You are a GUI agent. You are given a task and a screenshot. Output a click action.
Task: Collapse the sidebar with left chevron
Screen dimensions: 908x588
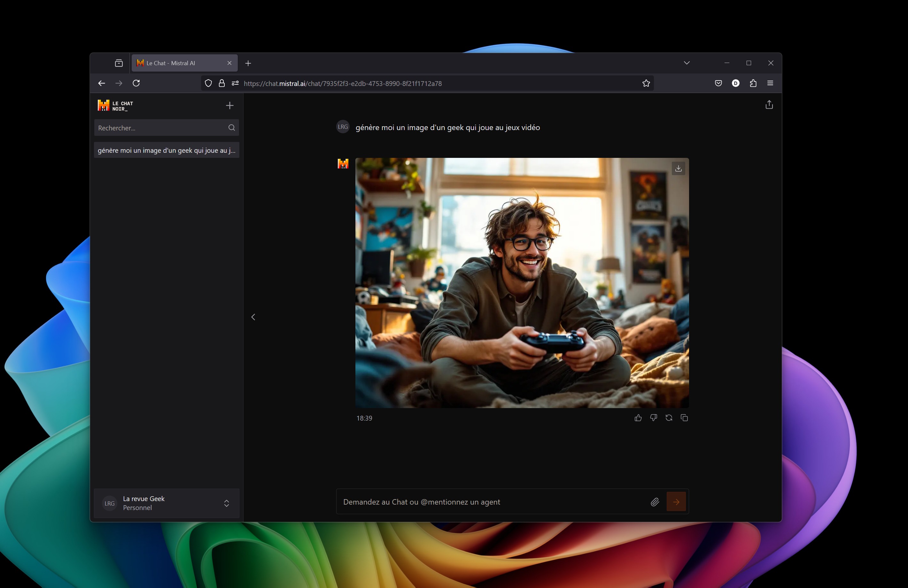pos(253,317)
